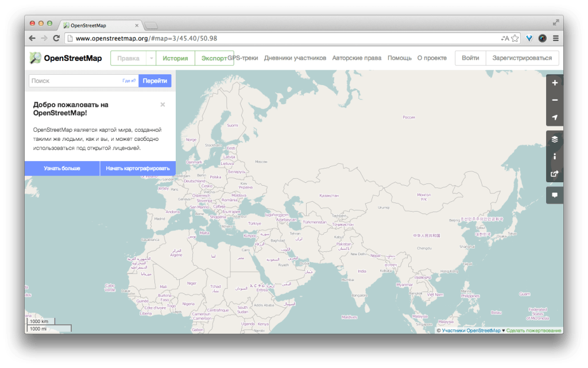
Task: Zoom out using the map minus button
Action: pyautogui.click(x=555, y=100)
